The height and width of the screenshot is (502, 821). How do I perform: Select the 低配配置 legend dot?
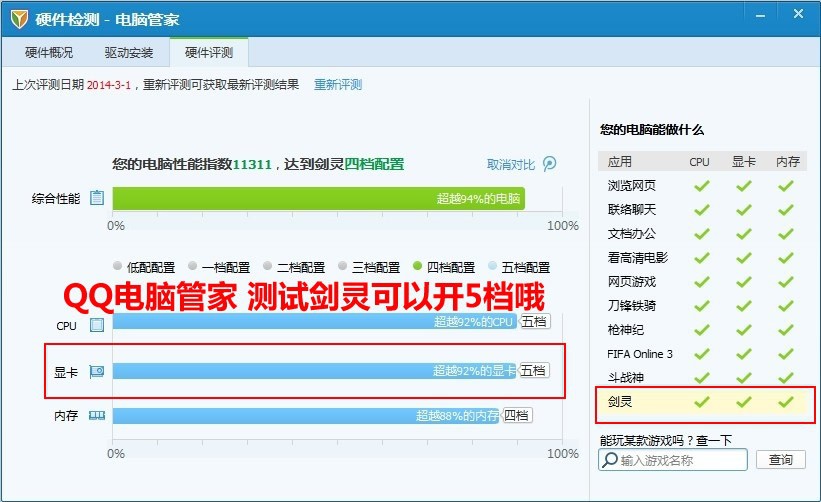[117, 266]
